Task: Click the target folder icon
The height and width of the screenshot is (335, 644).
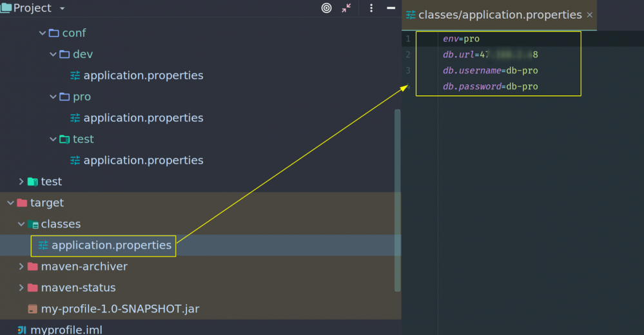Action: pyautogui.click(x=22, y=203)
